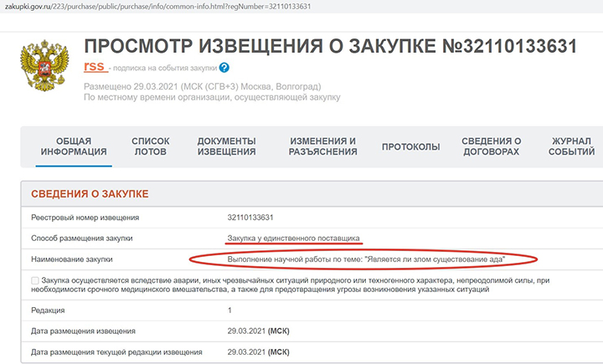Go to the ИЗМЕНЕНИЯ И РАЗЪЯСНЕНИЯ tab
This screenshot has height=364, width=603.
[x=323, y=146]
